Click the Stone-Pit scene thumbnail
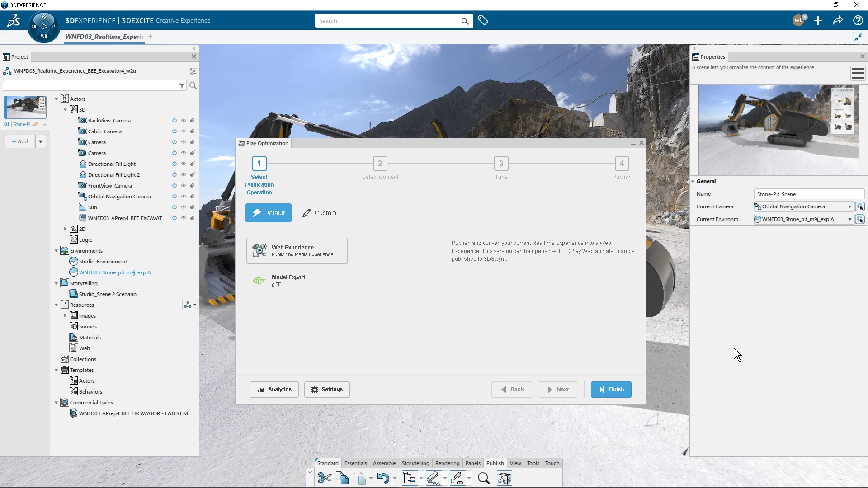This screenshot has height=488, width=868. 25,107
